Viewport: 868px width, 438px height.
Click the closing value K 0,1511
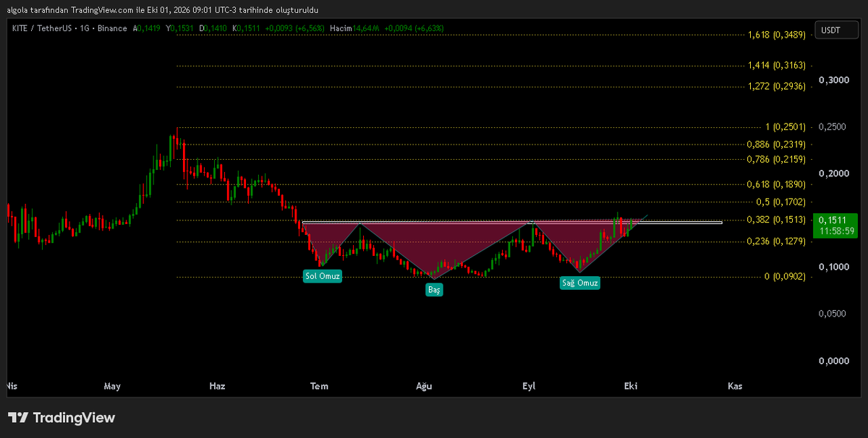coord(247,28)
